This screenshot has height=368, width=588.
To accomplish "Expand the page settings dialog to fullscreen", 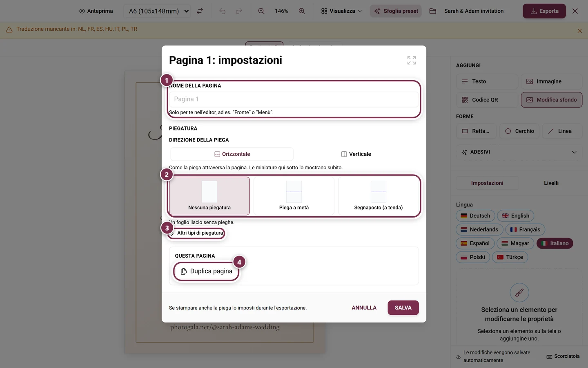I will point(412,60).
